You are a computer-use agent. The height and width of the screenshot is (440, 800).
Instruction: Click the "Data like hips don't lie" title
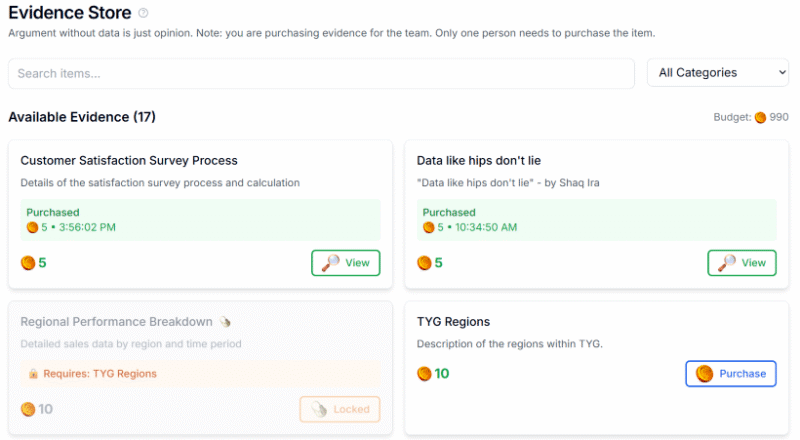pyautogui.click(x=479, y=160)
